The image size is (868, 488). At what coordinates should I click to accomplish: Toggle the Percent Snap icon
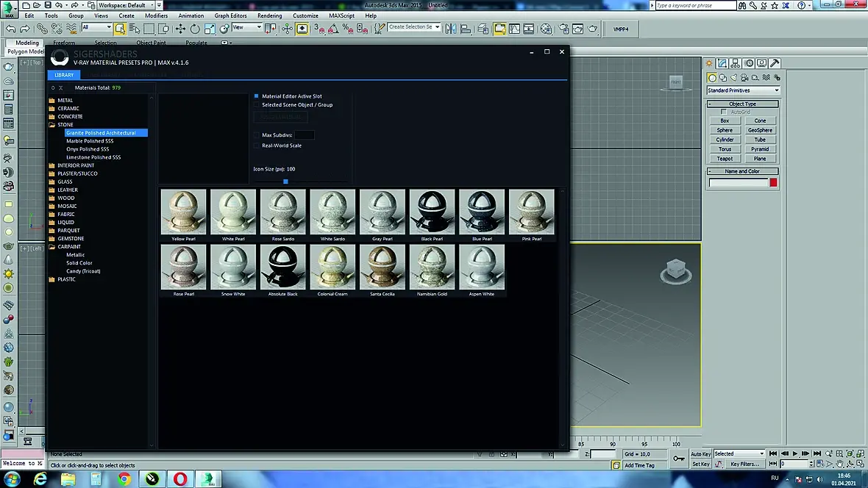pos(348,29)
